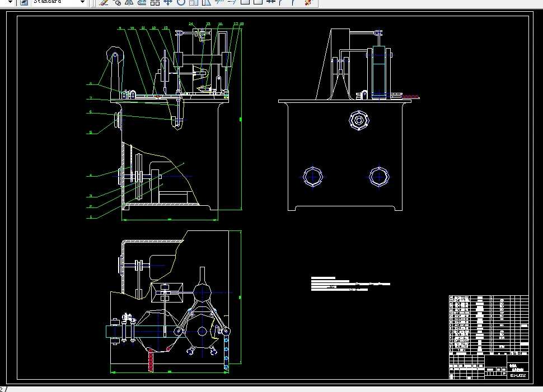Viewport: 543px width, 392px height.
Task: Select the Trim tool
Action: pos(219,2)
